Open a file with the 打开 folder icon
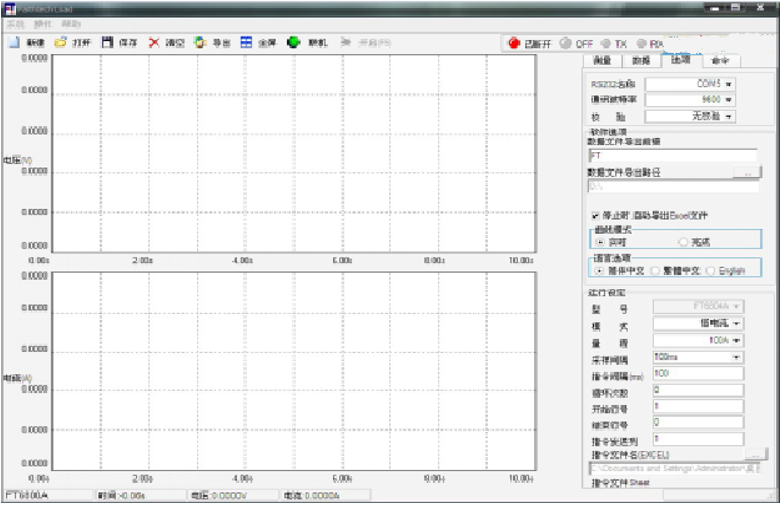 pyautogui.click(x=60, y=43)
